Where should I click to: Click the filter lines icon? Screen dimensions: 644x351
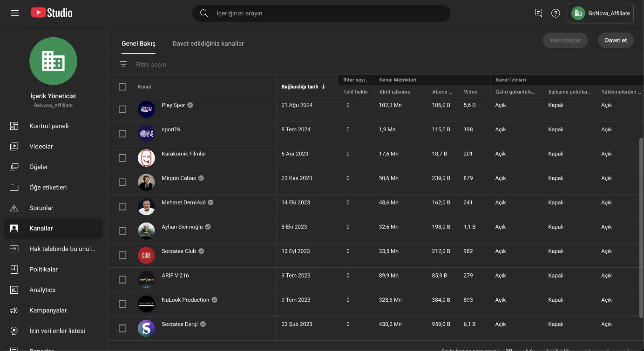click(123, 65)
